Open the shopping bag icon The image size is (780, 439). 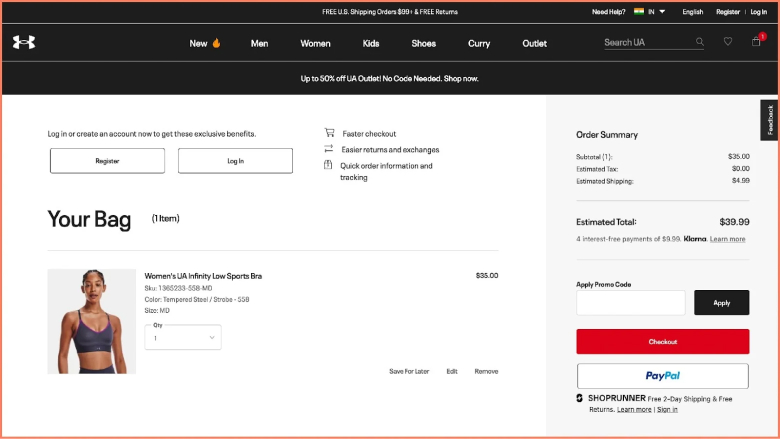click(x=756, y=42)
